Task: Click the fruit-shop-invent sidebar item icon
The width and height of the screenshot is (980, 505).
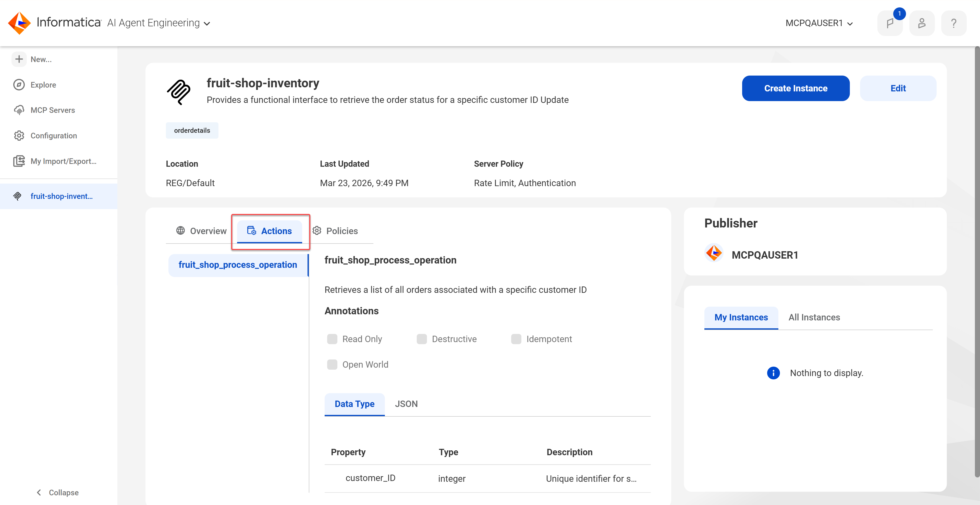Action: pyautogui.click(x=18, y=196)
